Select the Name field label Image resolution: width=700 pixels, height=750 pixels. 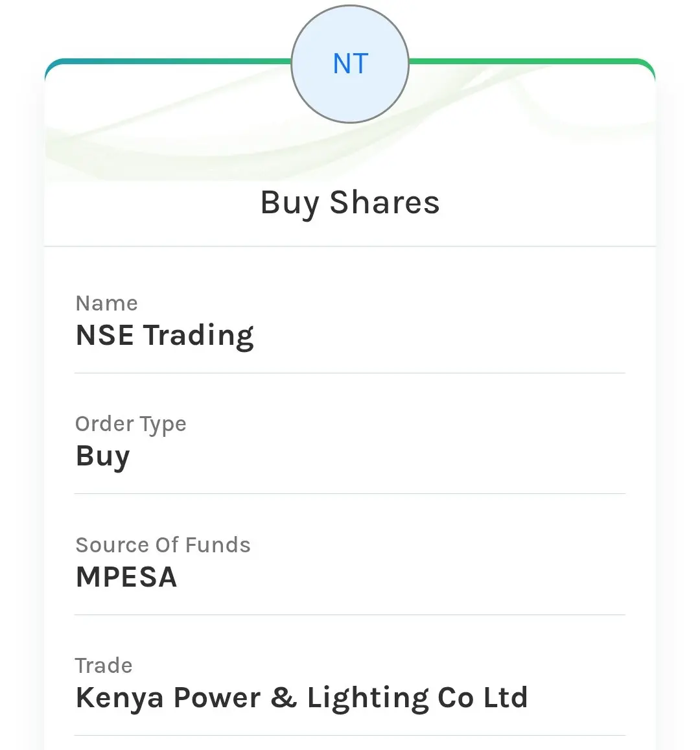107,303
